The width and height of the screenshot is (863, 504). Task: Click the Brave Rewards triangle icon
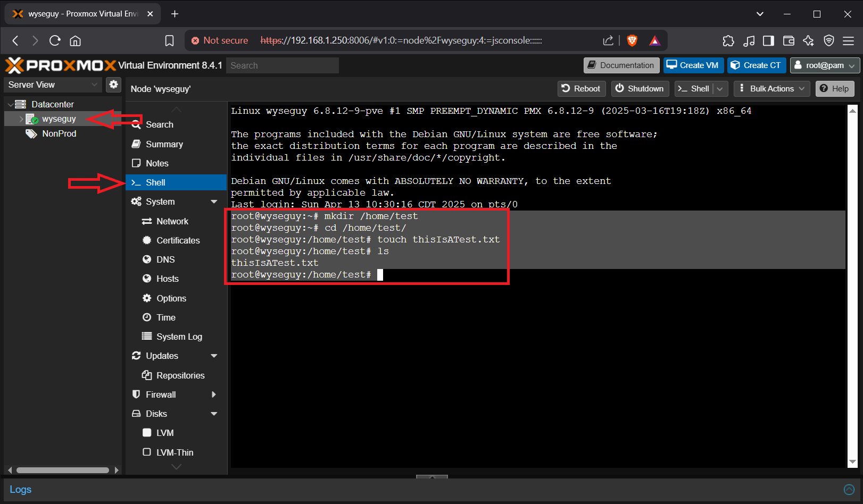point(655,40)
